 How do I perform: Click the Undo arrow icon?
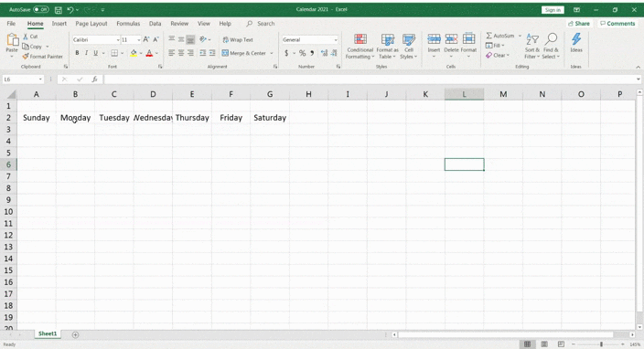[70, 10]
